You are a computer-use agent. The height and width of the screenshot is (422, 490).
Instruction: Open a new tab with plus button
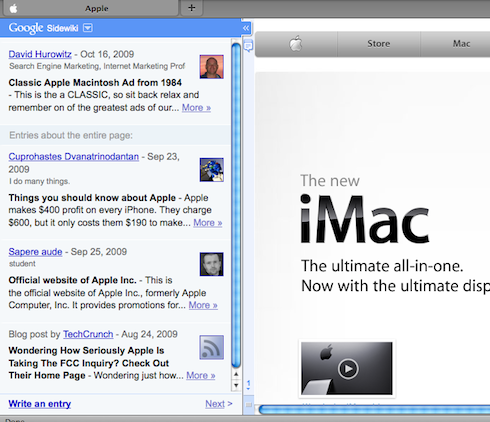point(191,8)
